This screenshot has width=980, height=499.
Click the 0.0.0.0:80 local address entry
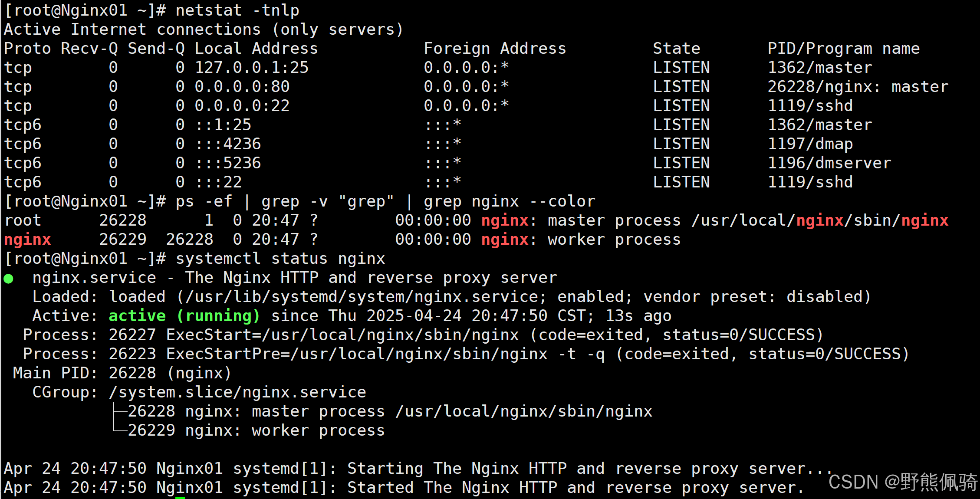(242, 87)
